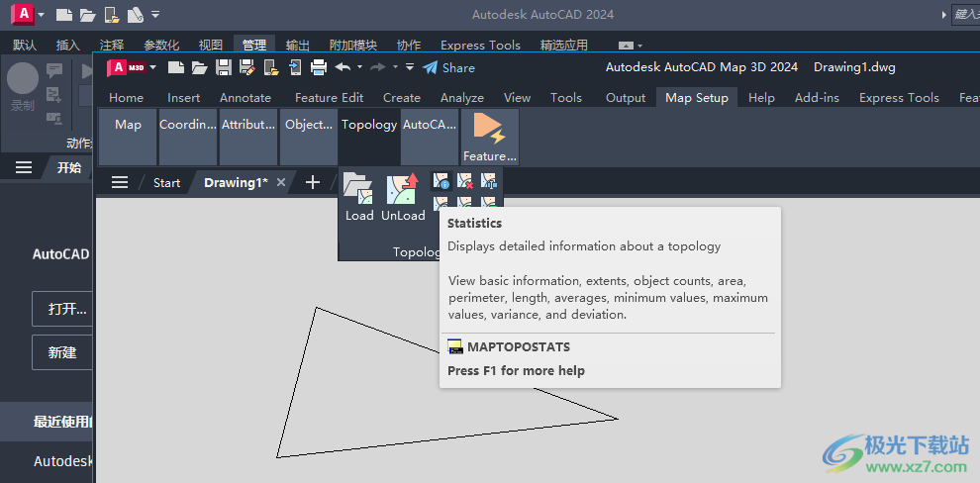Expand the Redo history dropdown arrow
The width and height of the screenshot is (980, 483).
(x=395, y=67)
